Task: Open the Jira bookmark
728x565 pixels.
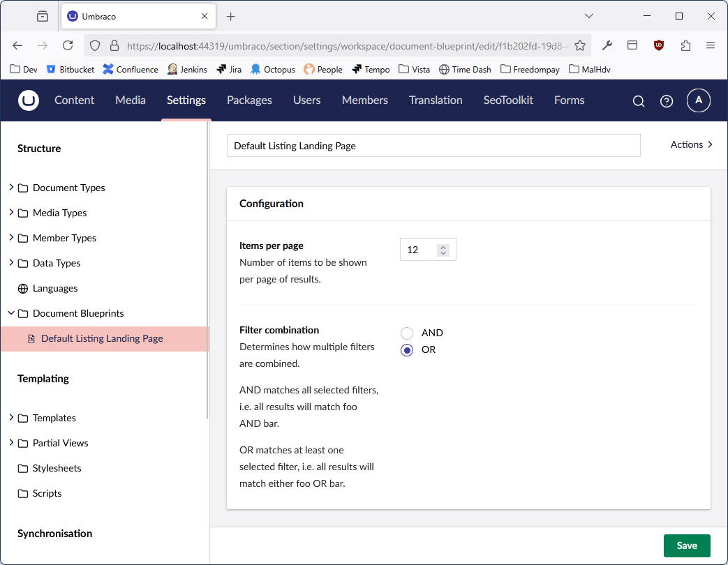Action: 229,70
